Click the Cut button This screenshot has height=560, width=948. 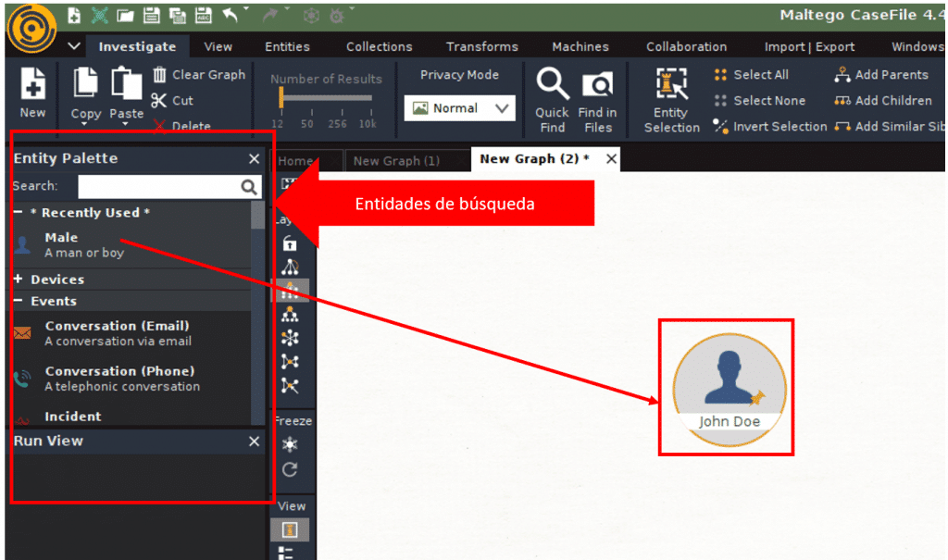click(172, 100)
